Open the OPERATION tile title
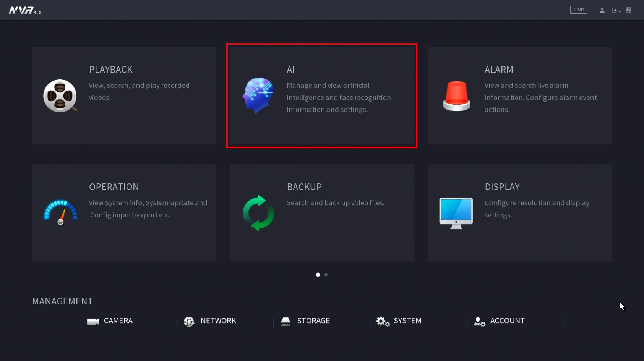The height and width of the screenshot is (361, 644). (x=114, y=187)
